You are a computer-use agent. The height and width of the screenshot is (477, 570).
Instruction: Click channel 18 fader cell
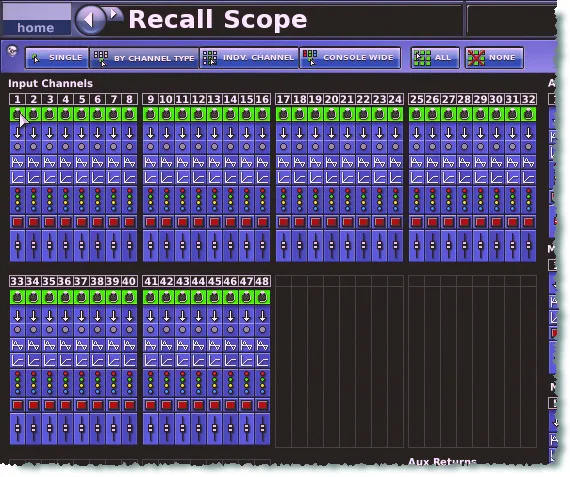300,246
